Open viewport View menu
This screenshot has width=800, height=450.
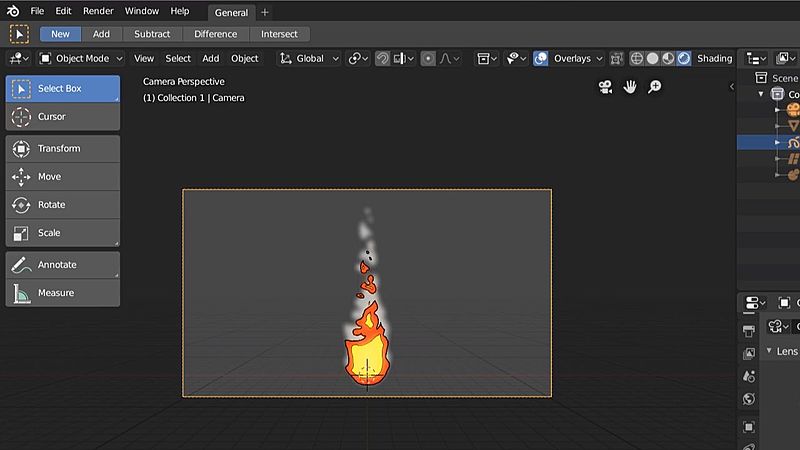(144, 59)
